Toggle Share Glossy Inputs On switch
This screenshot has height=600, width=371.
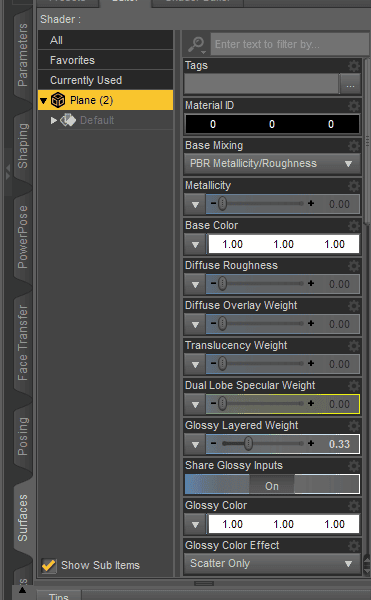(x=272, y=484)
